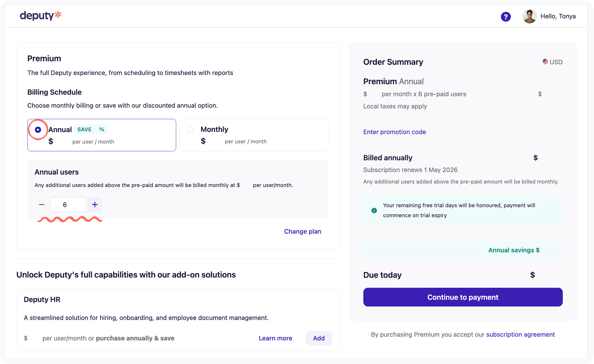The height and width of the screenshot is (364, 594).
Task: Open the subscription agreement link
Action: tap(520, 334)
